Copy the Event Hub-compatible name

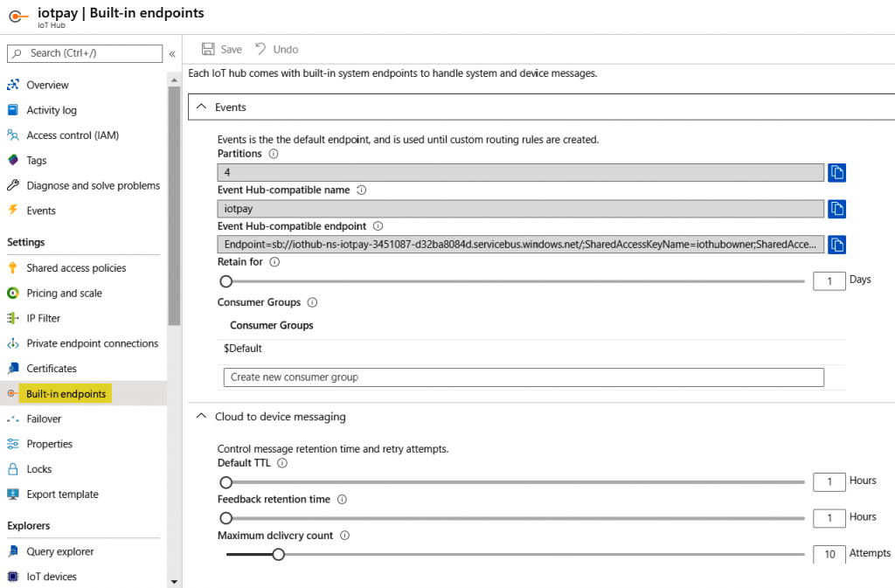pyautogui.click(x=836, y=208)
